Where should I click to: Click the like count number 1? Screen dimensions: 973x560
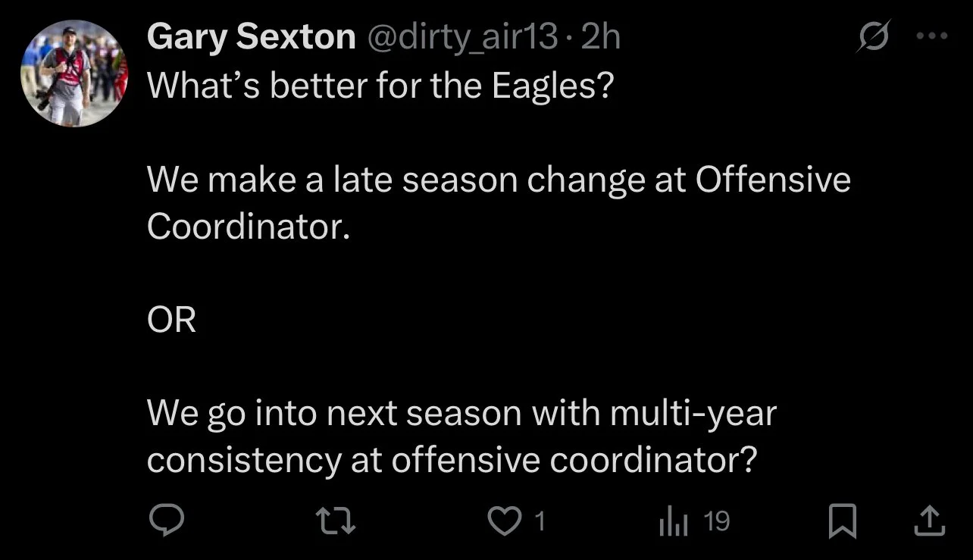[540, 521]
